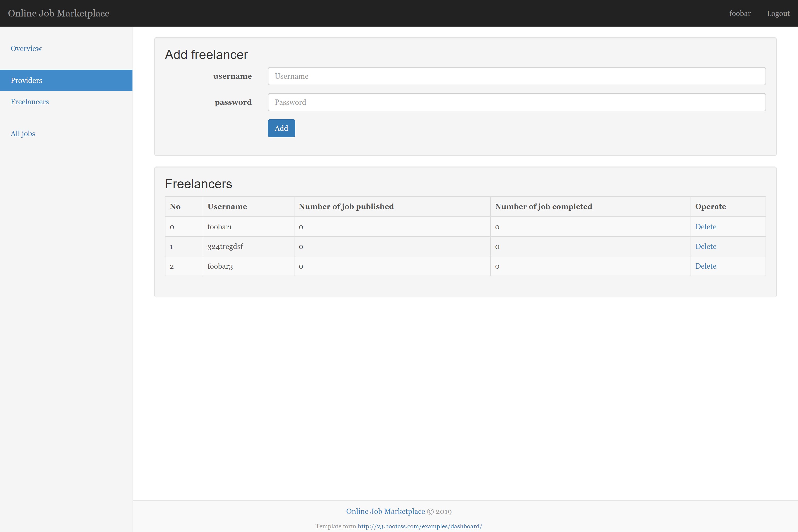Click Number of job completed header
Image resolution: width=798 pixels, height=532 pixels.
[x=543, y=207]
